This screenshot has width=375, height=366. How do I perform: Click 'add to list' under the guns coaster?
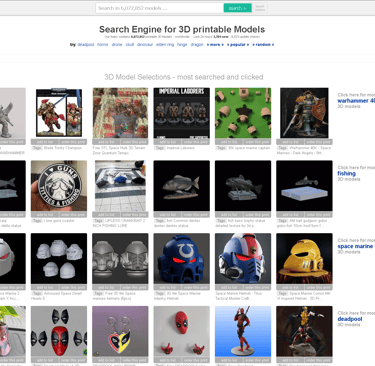pyautogui.click(x=45, y=215)
